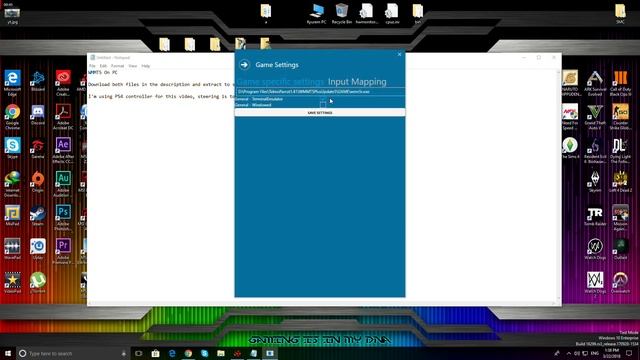Open the View menu in Notepad
Viewport: 640px width, 360px height.
133,66
